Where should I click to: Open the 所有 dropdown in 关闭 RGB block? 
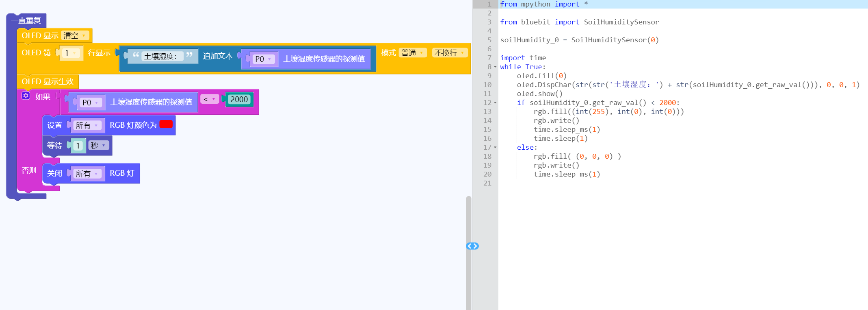coord(87,174)
